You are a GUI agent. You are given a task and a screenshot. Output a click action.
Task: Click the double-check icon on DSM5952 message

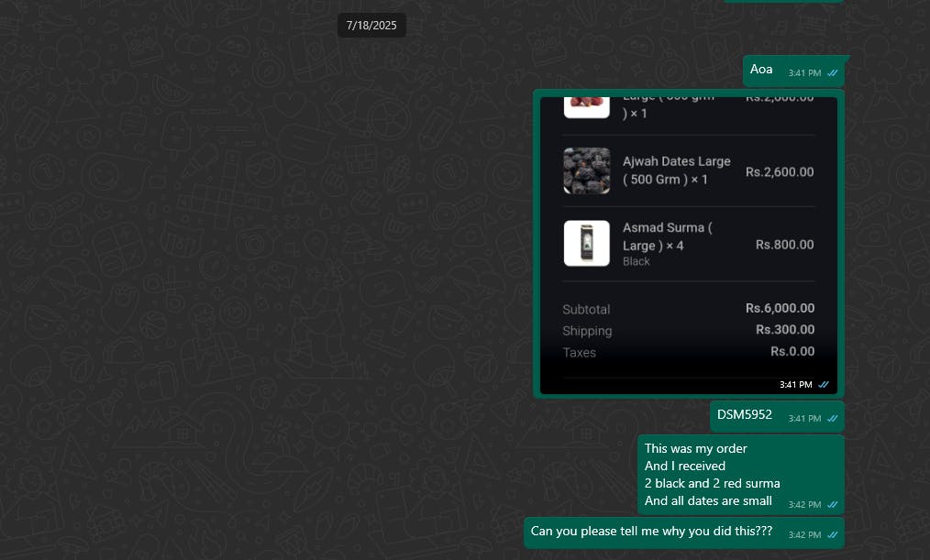833,418
